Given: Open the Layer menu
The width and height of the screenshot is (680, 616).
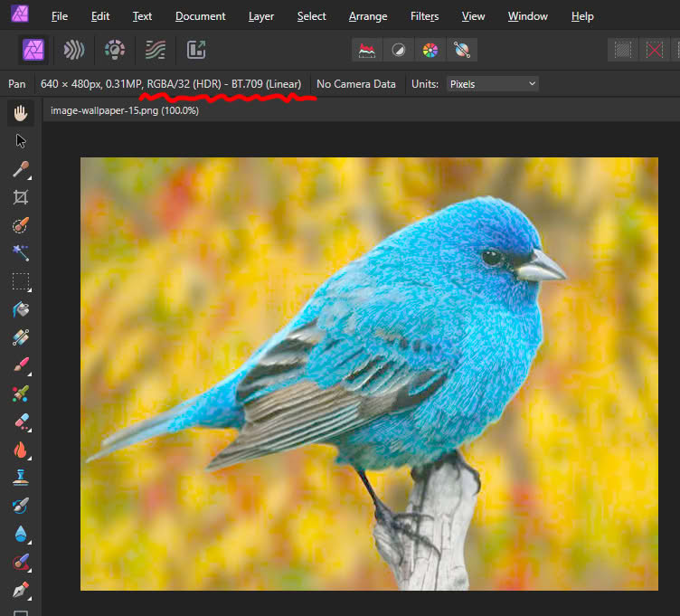Looking at the screenshot, I should (x=261, y=16).
